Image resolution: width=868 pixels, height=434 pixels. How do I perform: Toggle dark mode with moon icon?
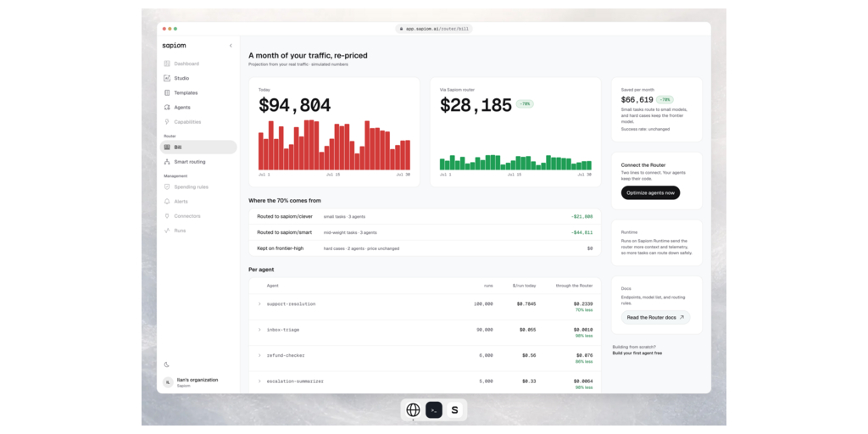coord(167,364)
